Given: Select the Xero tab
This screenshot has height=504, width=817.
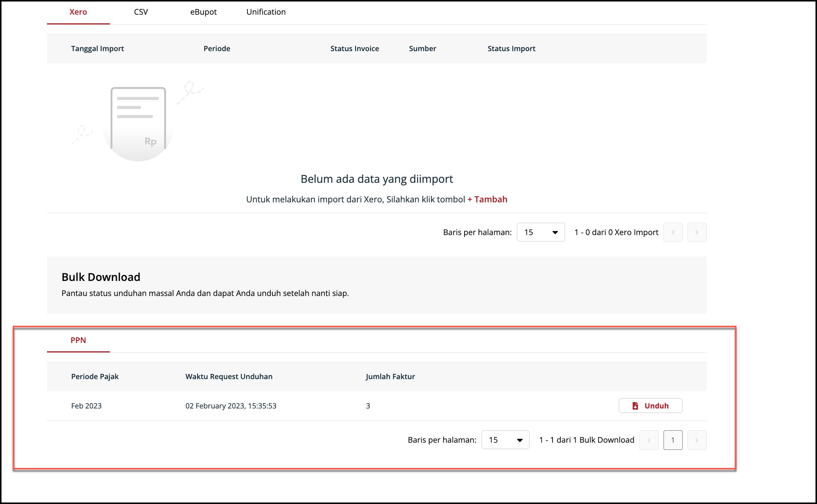Looking at the screenshot, I should [x=78, y=12].
